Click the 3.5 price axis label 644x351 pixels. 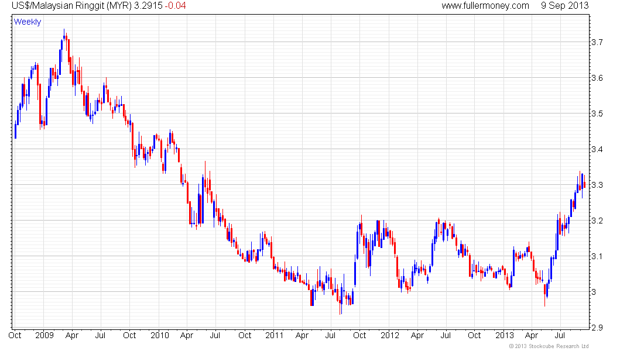[597, 113]
